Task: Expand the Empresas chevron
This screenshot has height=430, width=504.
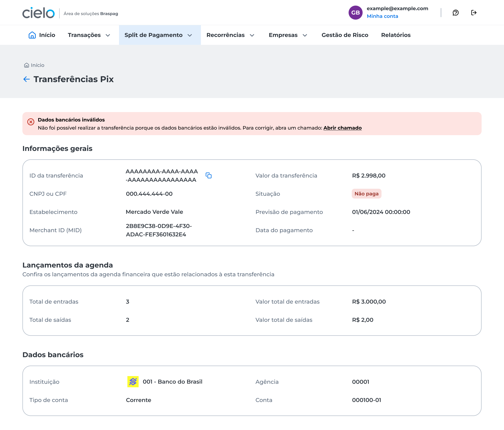Action: [305, 35]
